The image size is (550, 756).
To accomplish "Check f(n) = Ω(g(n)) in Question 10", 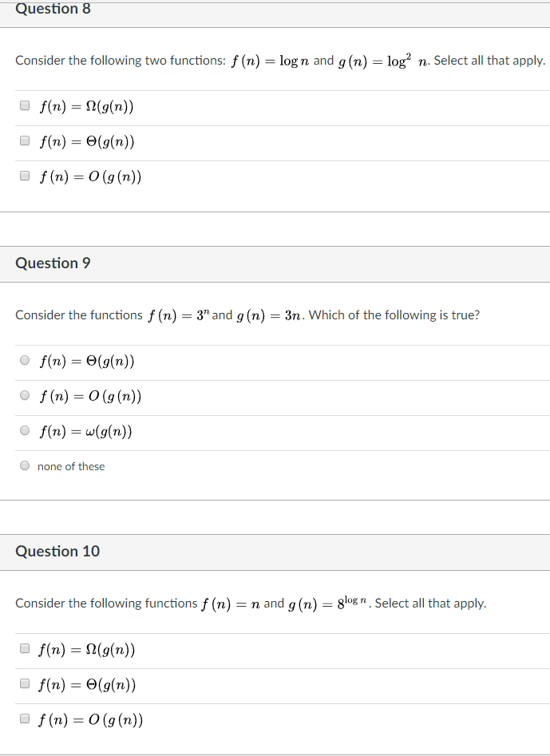I will pyautogui.click(x=24, y=648).
